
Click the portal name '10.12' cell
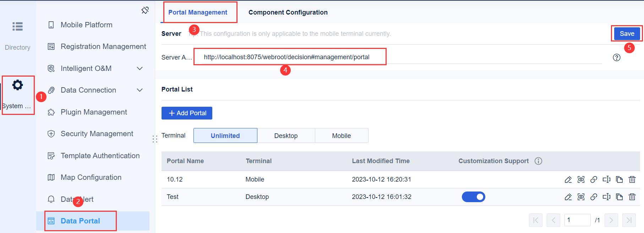[x=175, y=179]
